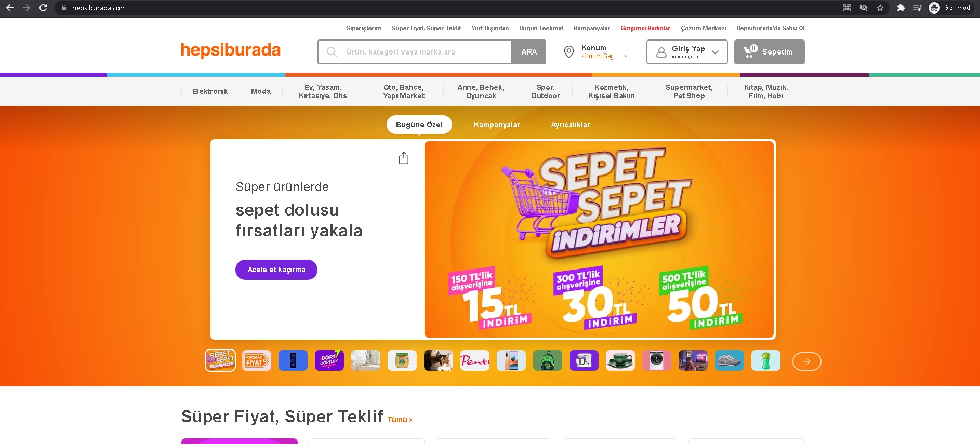The image size is (980, 444).
Task: Click the Acele et kaçırma button
Action: click(x=276, y=270)
